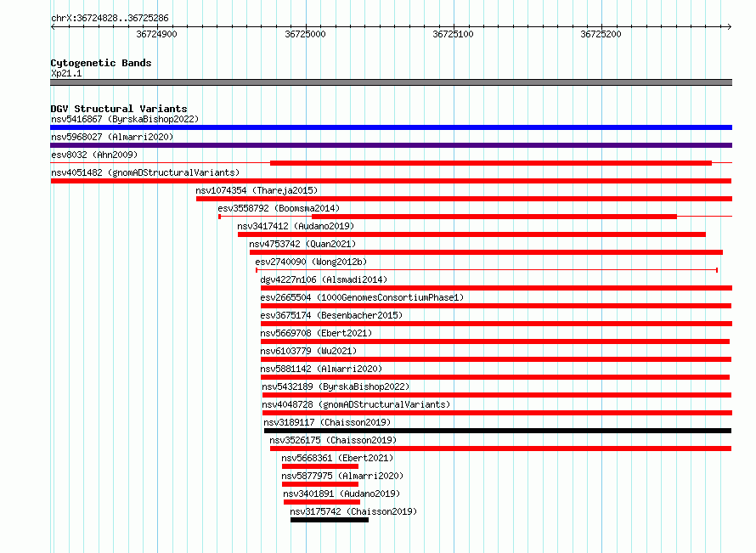Click the Cytogenetic Bands track title
This screenshot has width=756, height=553.
click(x=101, y=63)
